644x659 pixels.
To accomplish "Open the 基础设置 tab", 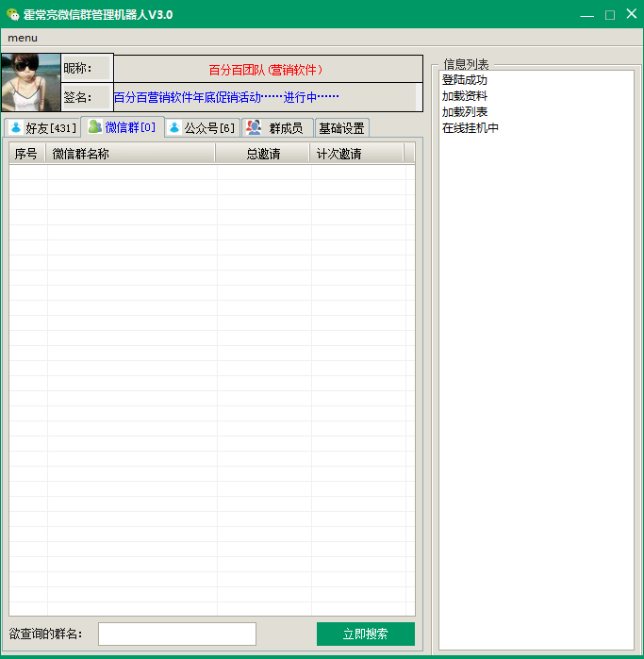I will [x=341, y=128].
